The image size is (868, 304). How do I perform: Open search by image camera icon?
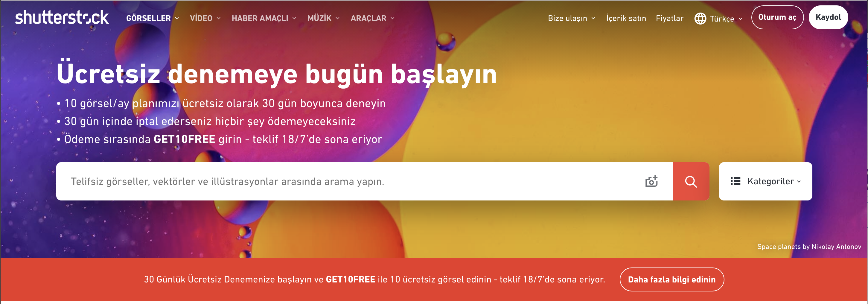(651, 181)
